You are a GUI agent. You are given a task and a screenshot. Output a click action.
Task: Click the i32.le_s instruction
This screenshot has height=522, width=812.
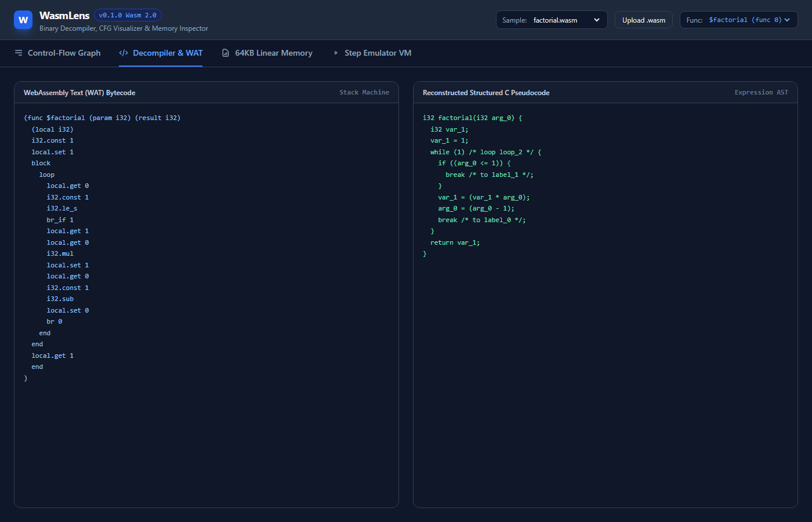click(x=62, y=208)
